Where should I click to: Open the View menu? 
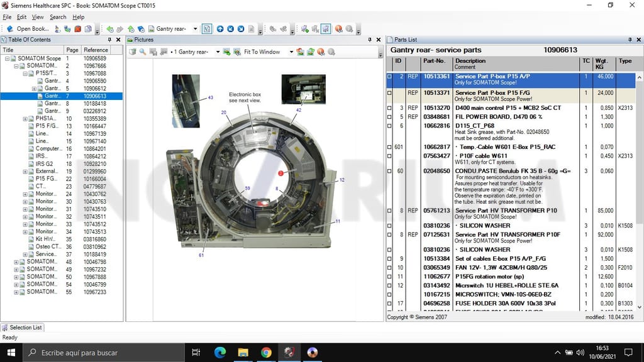38,17
